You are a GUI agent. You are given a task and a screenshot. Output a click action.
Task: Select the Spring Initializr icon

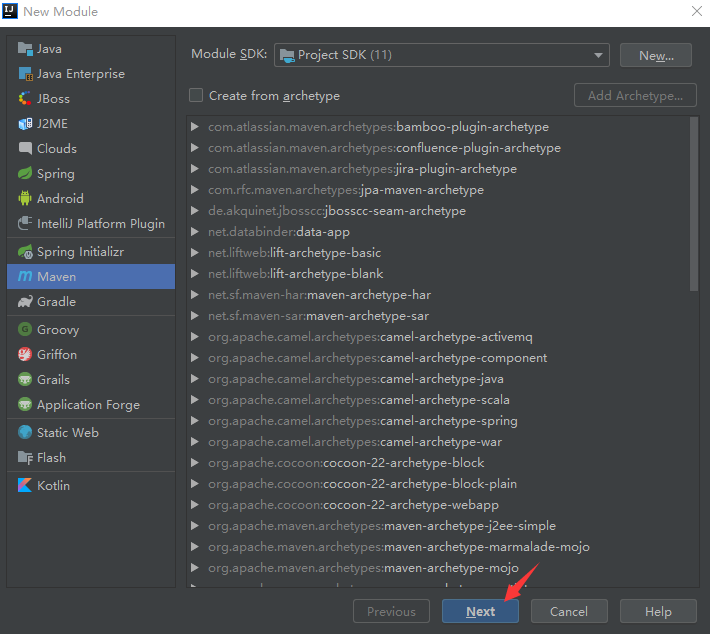coord(25,252)
